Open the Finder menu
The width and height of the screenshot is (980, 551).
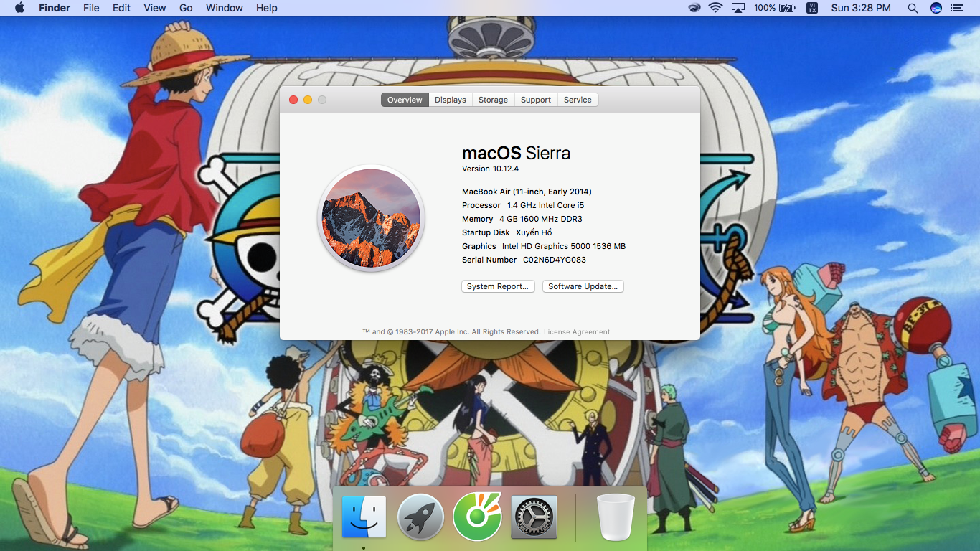coord(55,8)
